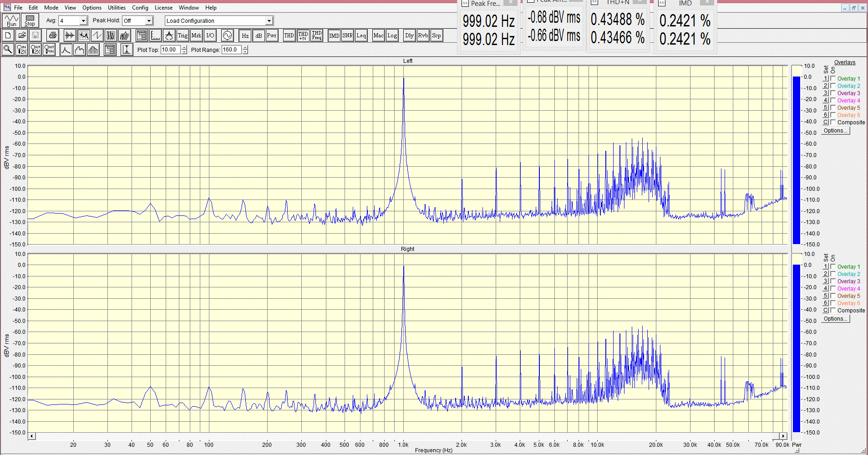Click inside the Plot Range input field
Viewport: 868px width, 455px height.
tap(231, 50)
